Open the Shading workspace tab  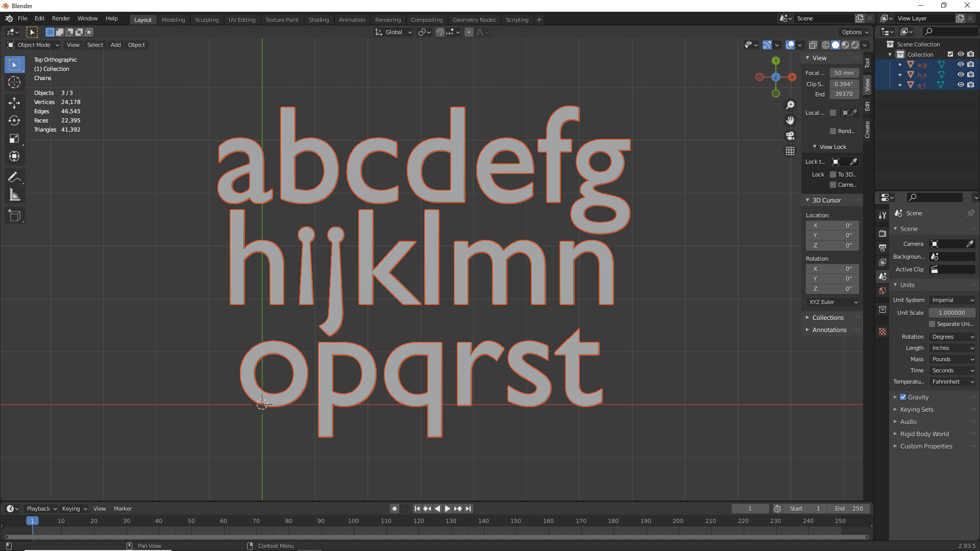click(317, 19)
